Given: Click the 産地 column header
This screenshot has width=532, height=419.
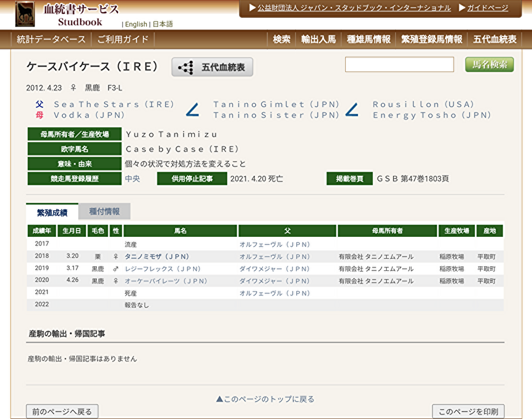Looking at the screenshot, I should pyautogui.click(x=489, y=231).
